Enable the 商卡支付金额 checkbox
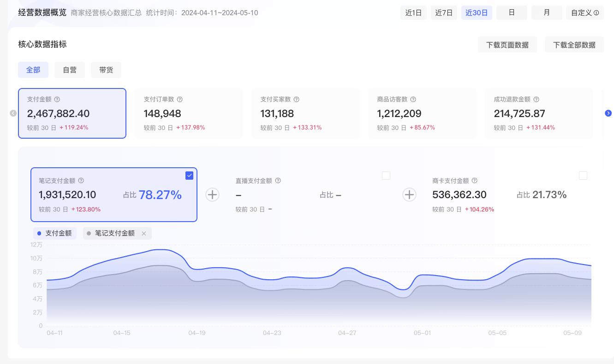 [583, 176]
